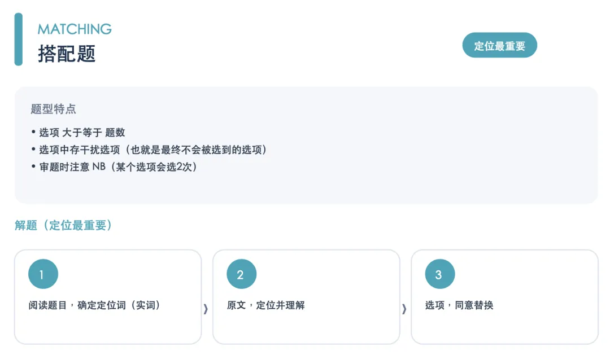Select the bullet 选项 大于等于 题数

pyautogui.click(x=78, y=133)
